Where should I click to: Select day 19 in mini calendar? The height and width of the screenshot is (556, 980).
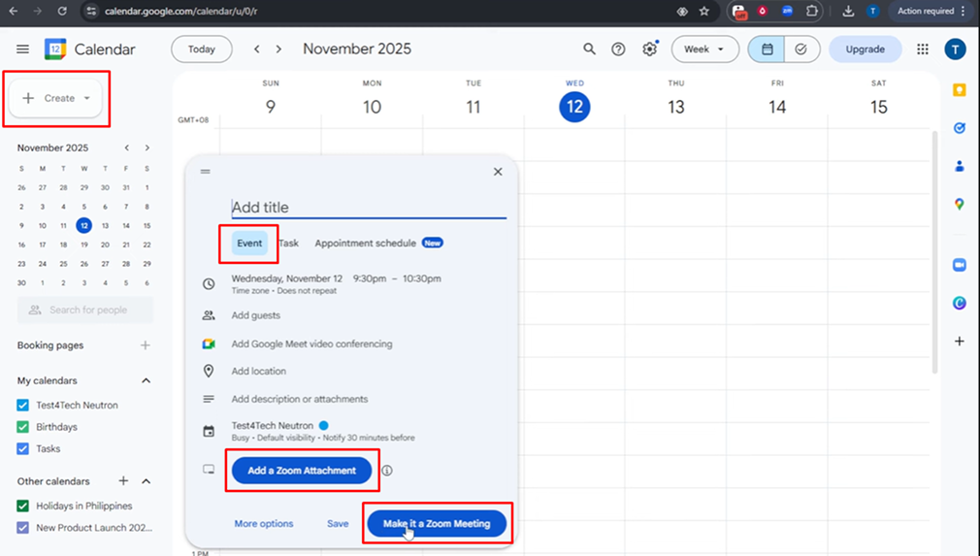pos(83,245)
